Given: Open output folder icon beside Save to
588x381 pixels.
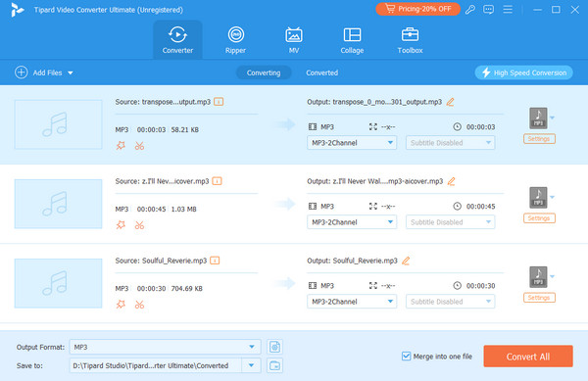Looking at the screenshot, I should [274, 365].
